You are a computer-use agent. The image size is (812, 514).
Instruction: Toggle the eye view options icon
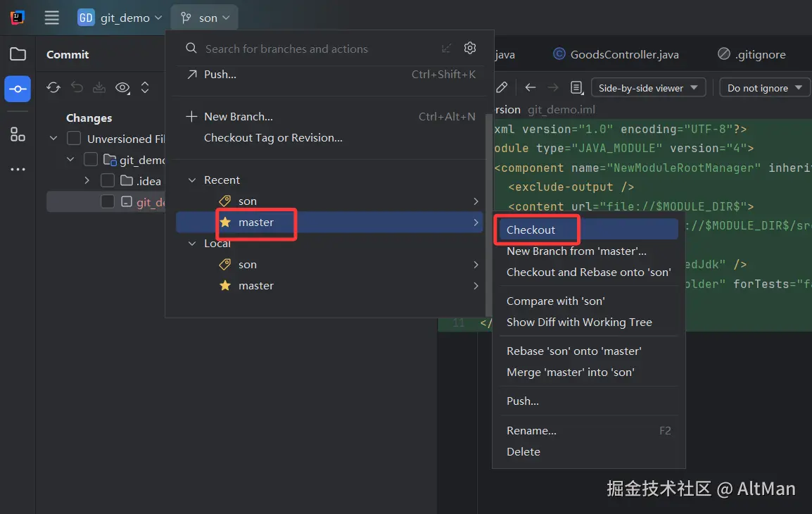pos(122,87)
